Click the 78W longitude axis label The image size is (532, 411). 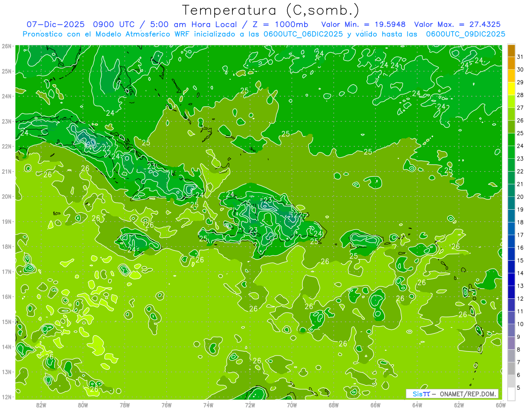coord(125,405)
